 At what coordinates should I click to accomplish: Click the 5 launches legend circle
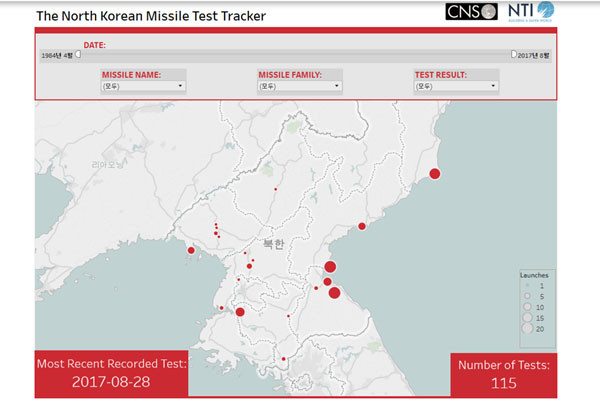pos(527,296)
